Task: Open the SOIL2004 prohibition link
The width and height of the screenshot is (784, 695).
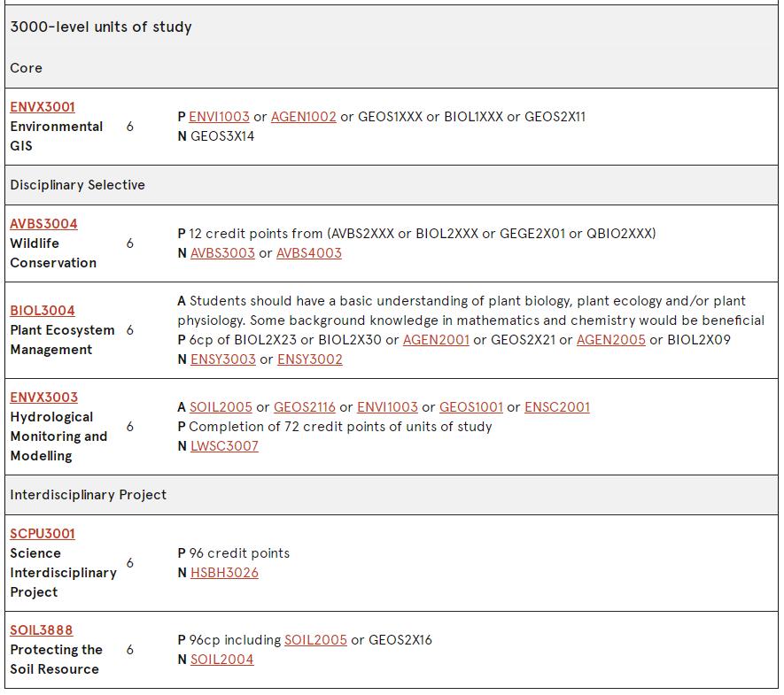Action: [x=222, y=660]
